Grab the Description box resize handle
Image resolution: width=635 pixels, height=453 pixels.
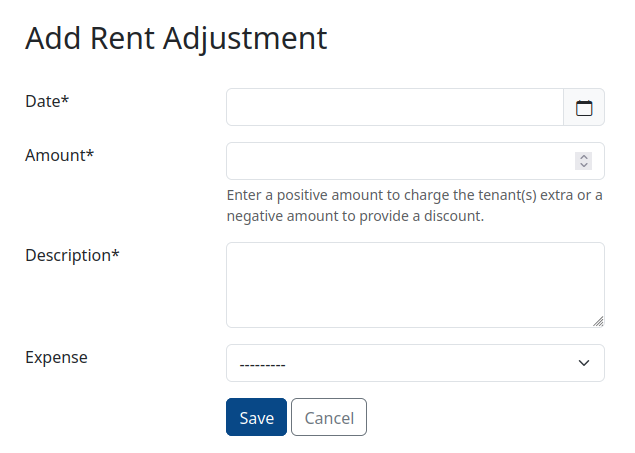598,321
